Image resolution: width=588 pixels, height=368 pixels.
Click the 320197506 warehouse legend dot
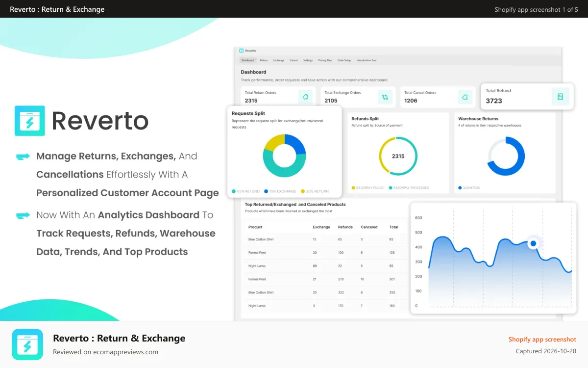click(x=460, y=188)
